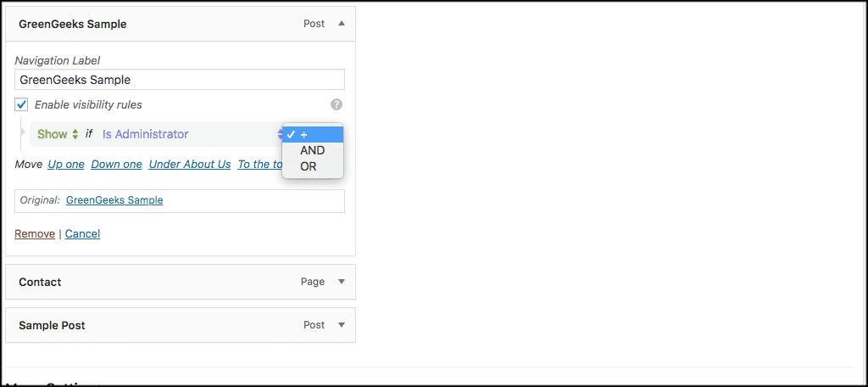Screen dimensions: 868x387
Task: Click the To the top move link
Action: [259, 165]
